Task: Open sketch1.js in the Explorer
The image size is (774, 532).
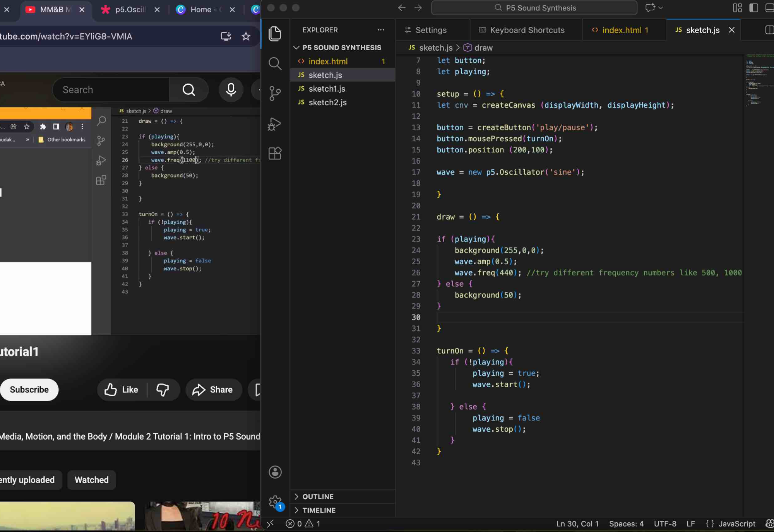Action: pyautogui.click(x=342, y=89)
